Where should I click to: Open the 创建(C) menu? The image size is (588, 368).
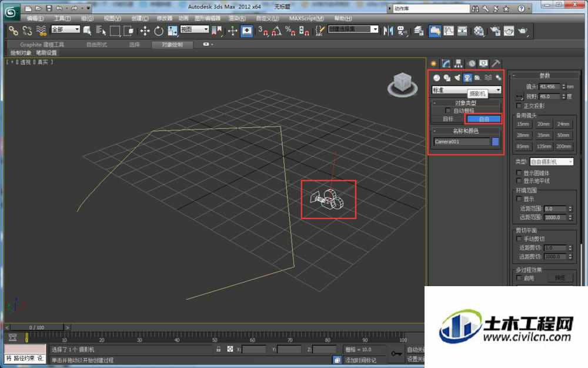coord(140,18)
